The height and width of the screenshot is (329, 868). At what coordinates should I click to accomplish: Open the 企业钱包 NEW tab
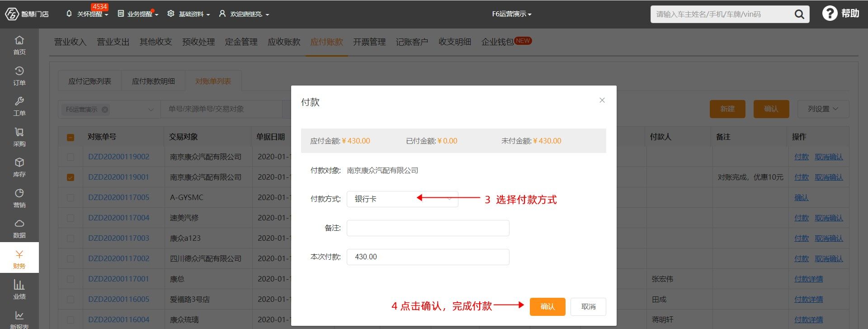pos(506,42)
